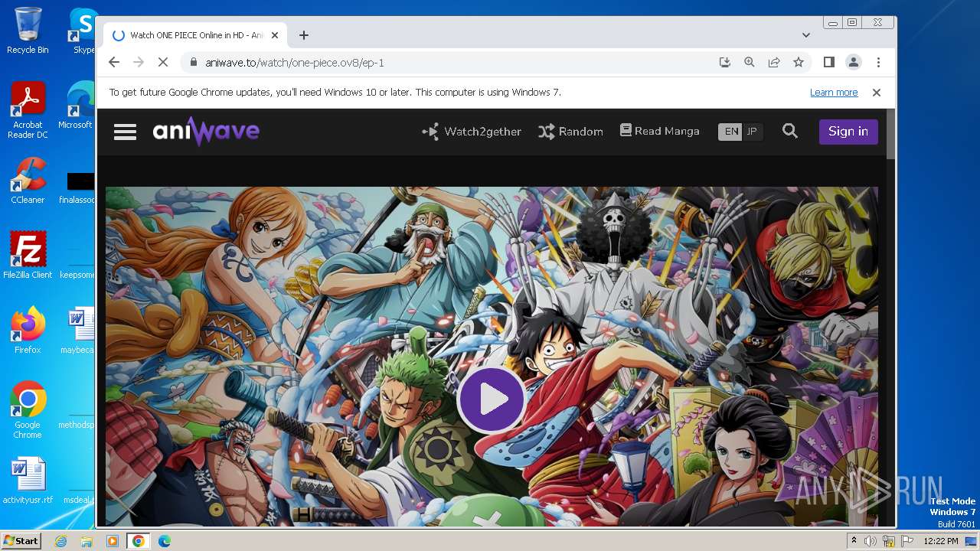This screenshot has width=980, height=551.
Task: Select the activityusr.rtf desktop file
Action: coord(28,481)
